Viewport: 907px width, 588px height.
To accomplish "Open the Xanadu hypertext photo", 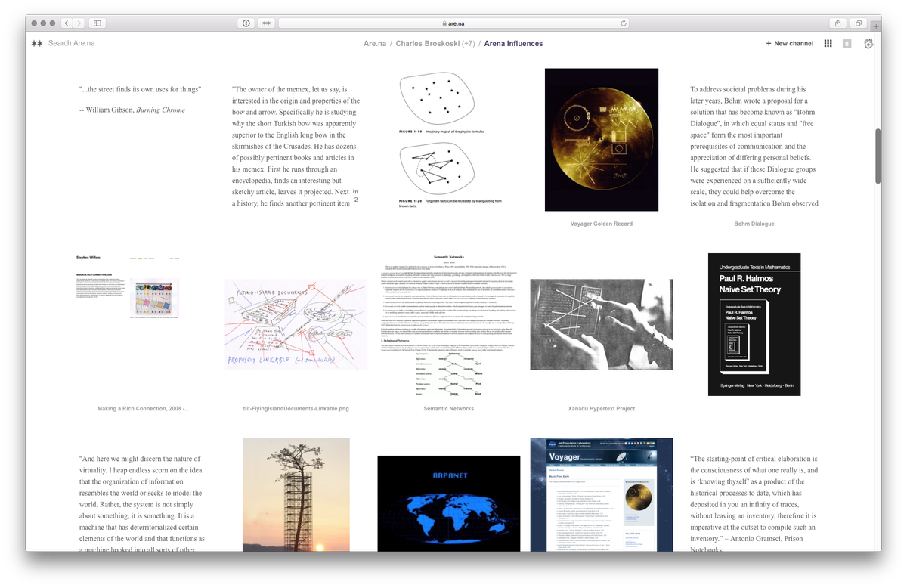I will tap(602, 324).
